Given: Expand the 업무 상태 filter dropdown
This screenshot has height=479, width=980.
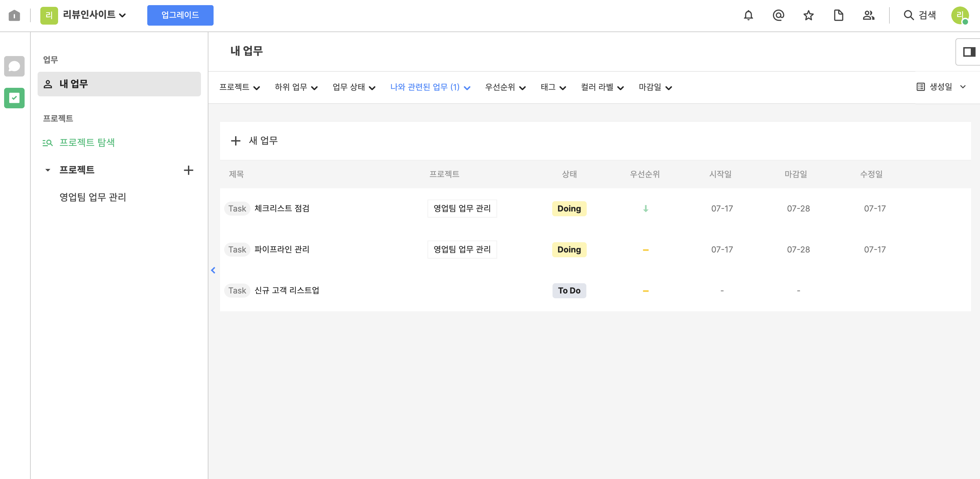Looking at the screenshot, I should pos(354,87).
